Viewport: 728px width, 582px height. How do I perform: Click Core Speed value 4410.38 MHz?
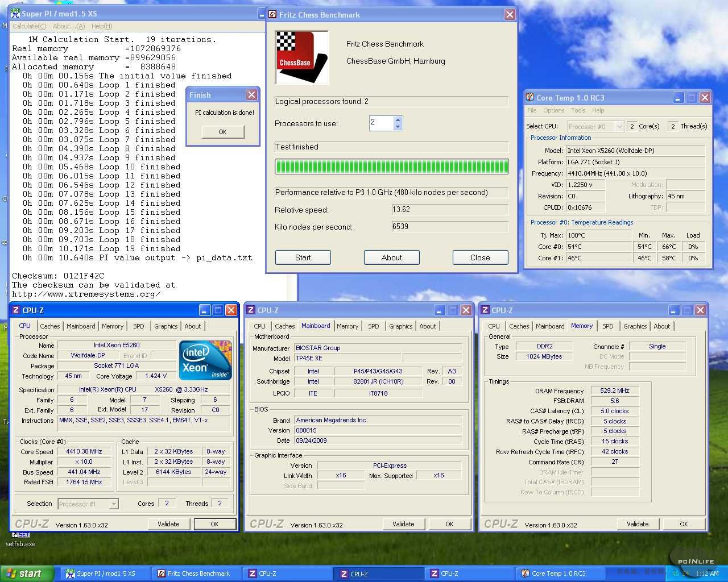coord(84,452)
